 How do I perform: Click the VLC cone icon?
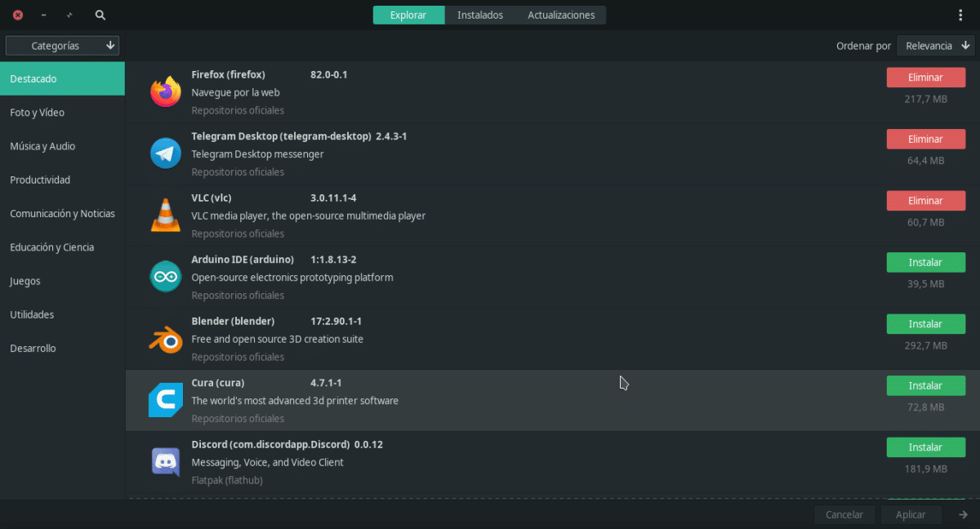coord(166,216)
